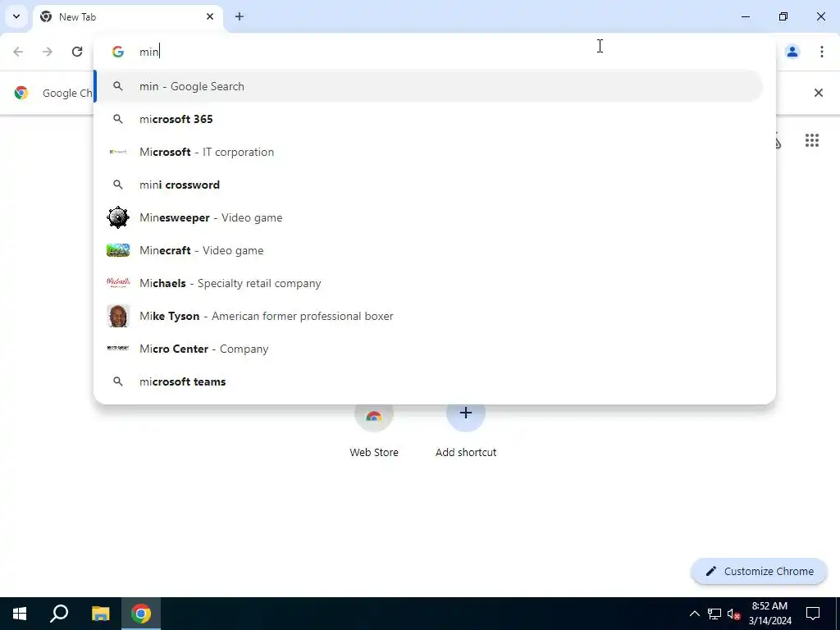The width and height of the screenshot is (840, 630).
Task: Open the Google apps grid
Action: point(811,140)
